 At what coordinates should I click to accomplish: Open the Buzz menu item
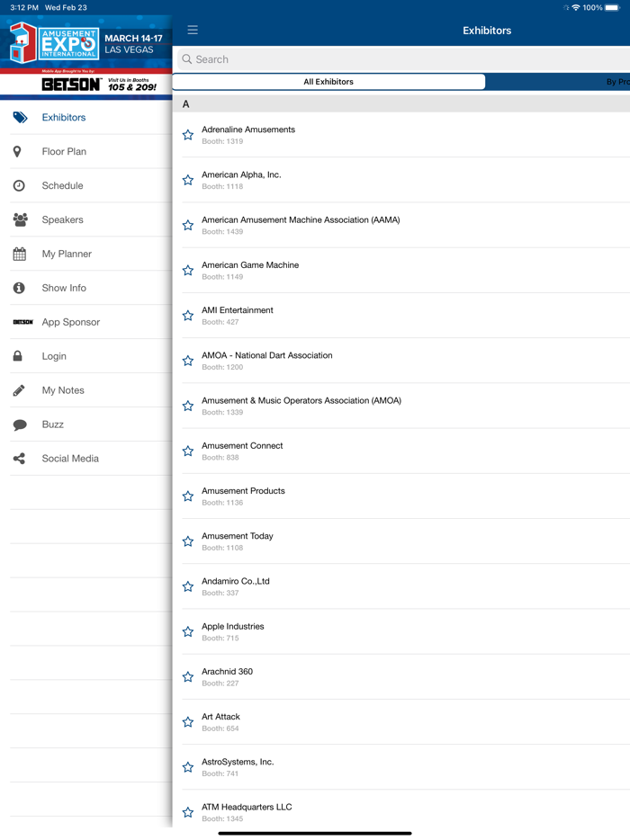click(53, 424)
